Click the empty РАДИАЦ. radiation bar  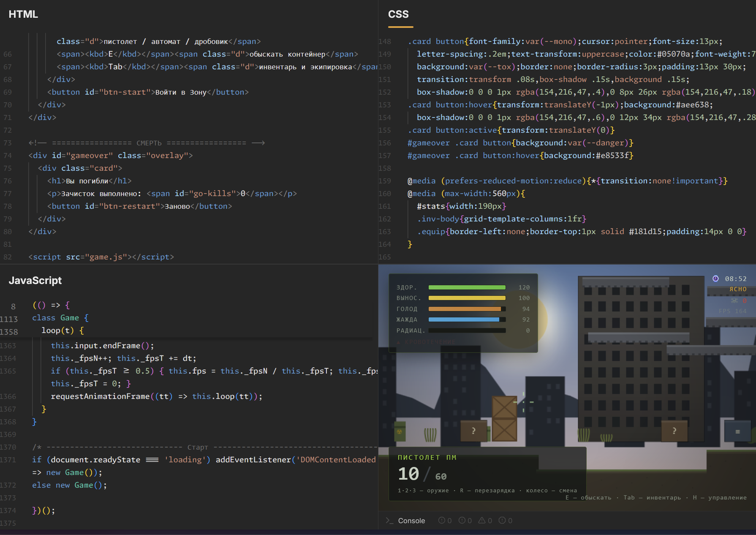pos(467,330)
